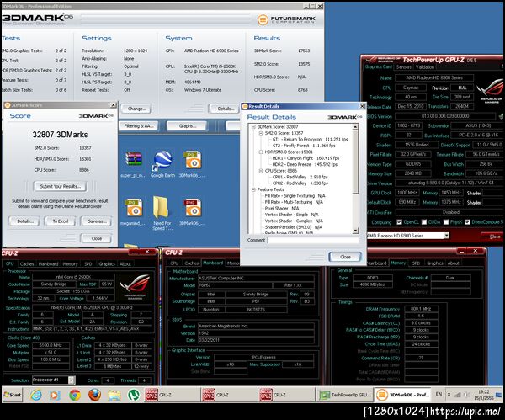
Task: Select 'HDR1 - Canyon Flight' result row
Action: point(306,158)
